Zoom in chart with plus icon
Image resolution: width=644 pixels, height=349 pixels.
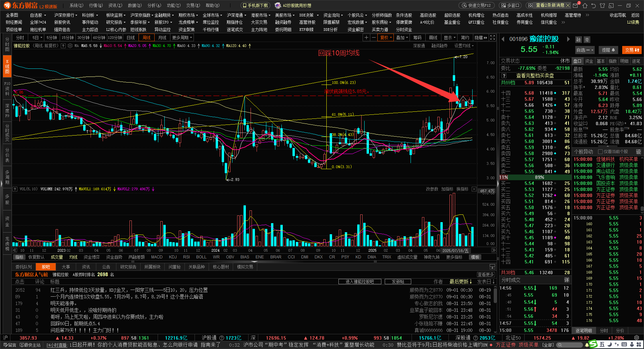click(x=366, y=38)
